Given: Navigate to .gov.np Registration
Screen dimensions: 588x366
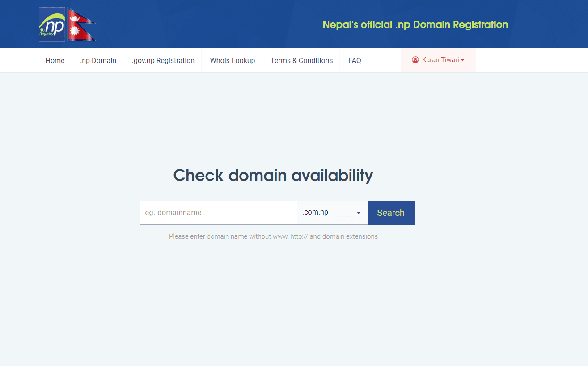Looking at the screenshot, I should 163,60.
